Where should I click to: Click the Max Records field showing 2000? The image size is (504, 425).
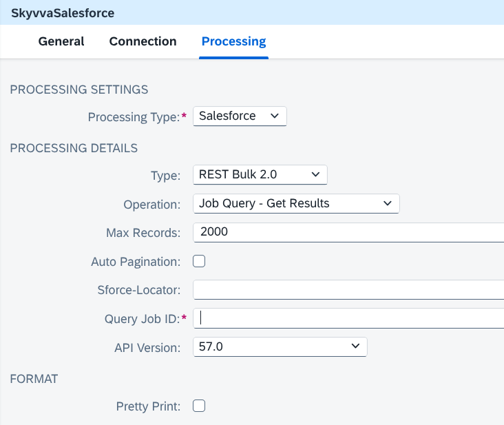348,232
